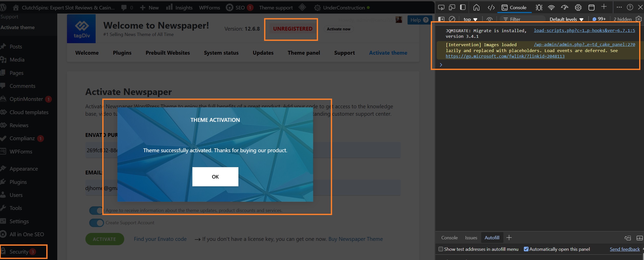Click the green ACTIVATE button
The image size is (644, 260).
pyautogui.click(x=105, y=239)
